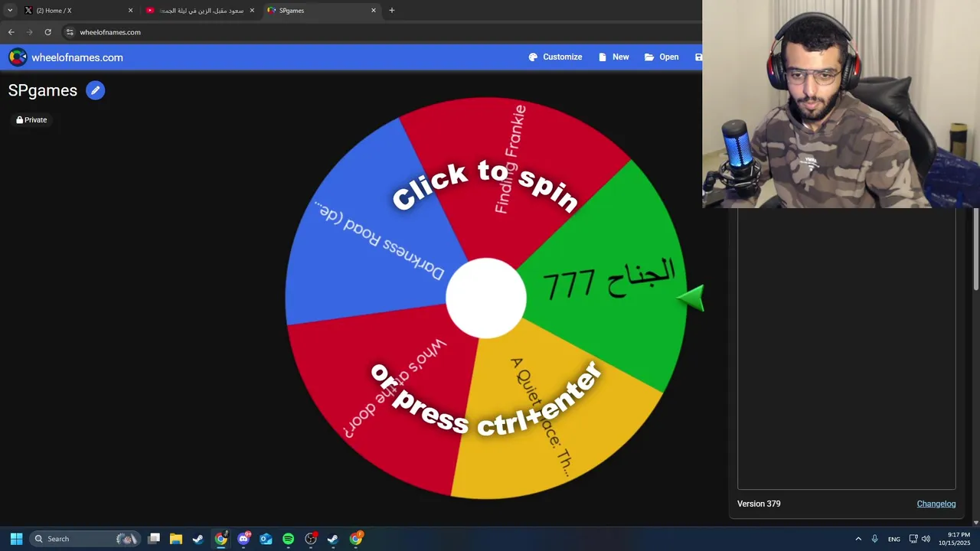
Task: Open the Chrome profile icon with orange badge
Action: click(356, 539)
